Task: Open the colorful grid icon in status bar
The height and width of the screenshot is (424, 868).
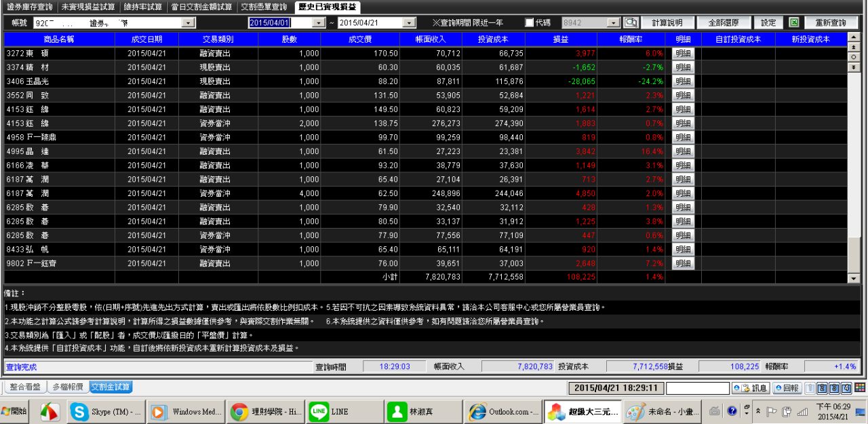Action: [861, 388]
